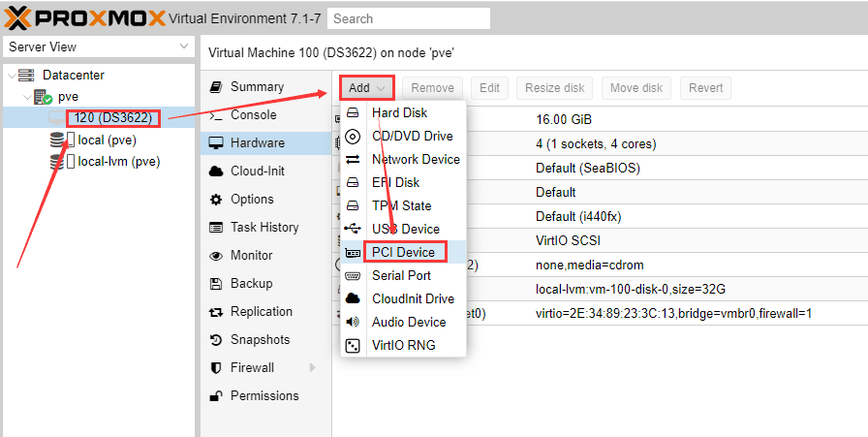Click the Add dropdown button

click(x=366, y=88)
